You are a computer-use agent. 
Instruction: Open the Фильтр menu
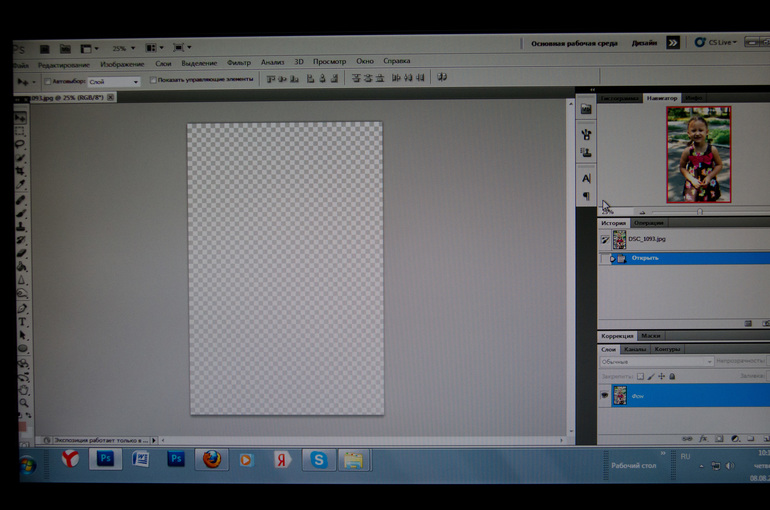point(239,63)
